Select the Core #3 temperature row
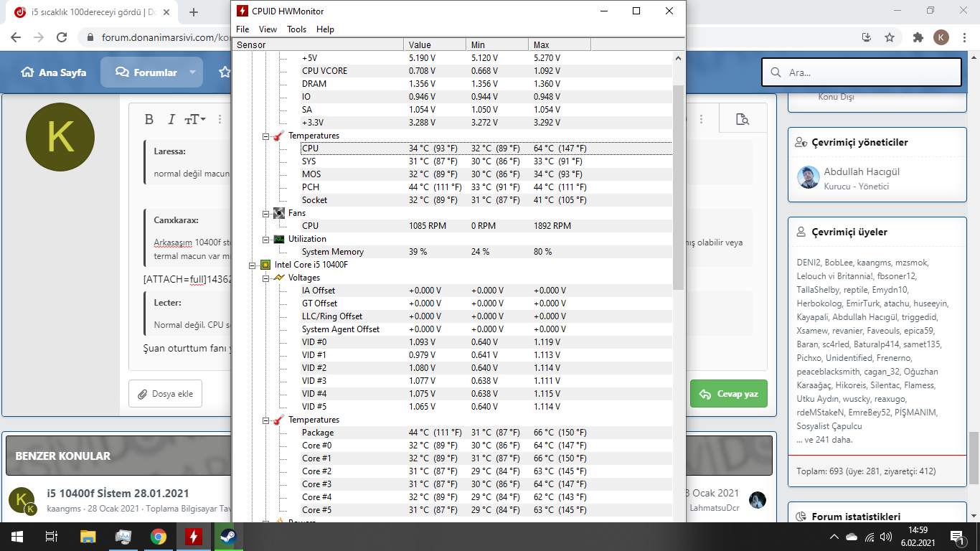 [486, 484]
